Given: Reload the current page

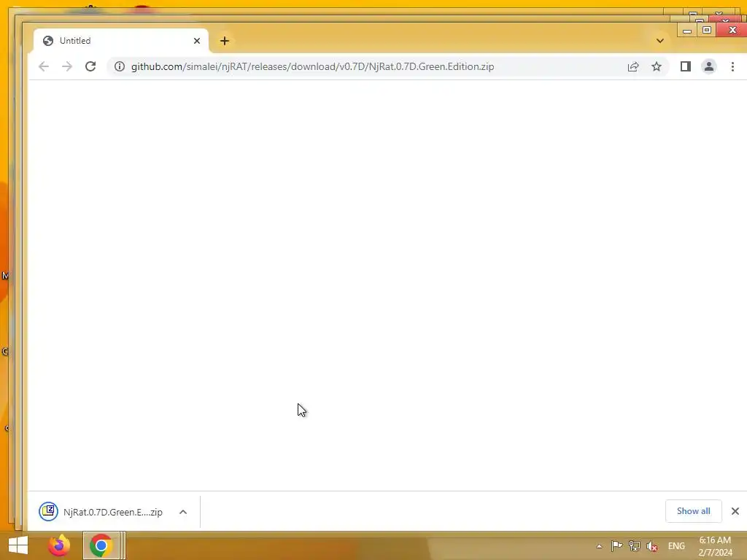Looking at the screenshot, I should click(x=90, y=66).
